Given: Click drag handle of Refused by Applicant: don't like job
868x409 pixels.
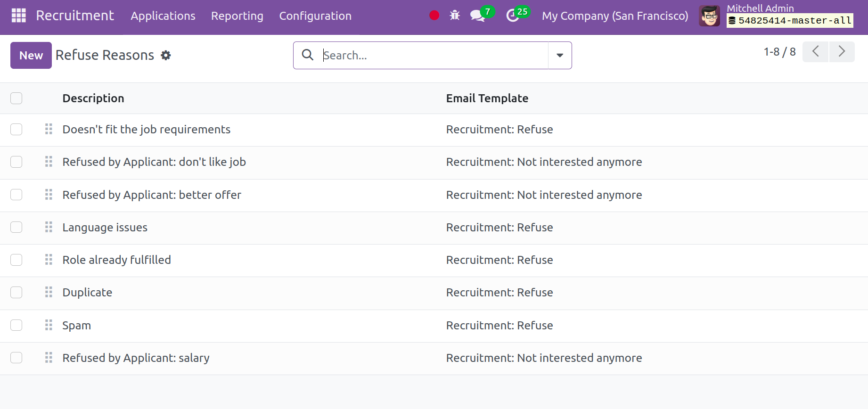Looking at the screenshot, I should pos(49,162).
